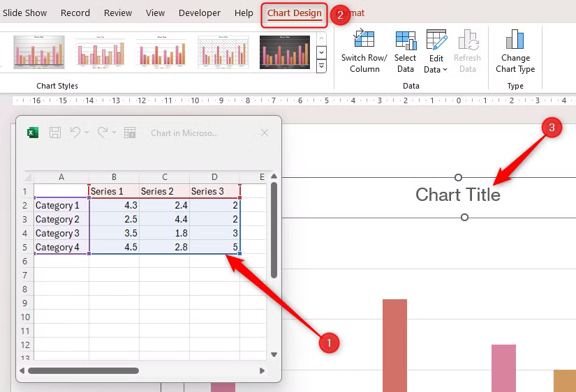Click the Excel logo icon in the data window
This screenshot has width=576, height=392.
[x=33, y=133]
